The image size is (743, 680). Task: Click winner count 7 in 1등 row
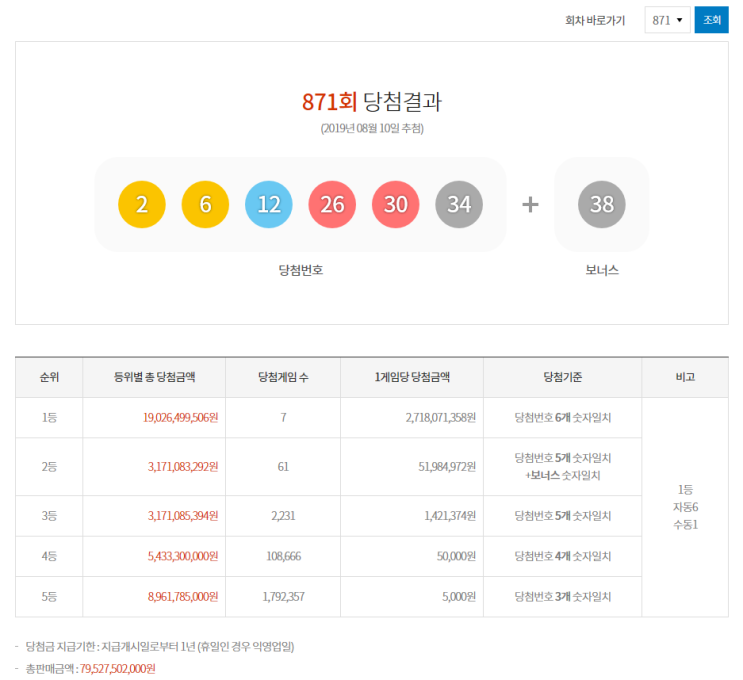pyautogui.click(x=283, y=417)
